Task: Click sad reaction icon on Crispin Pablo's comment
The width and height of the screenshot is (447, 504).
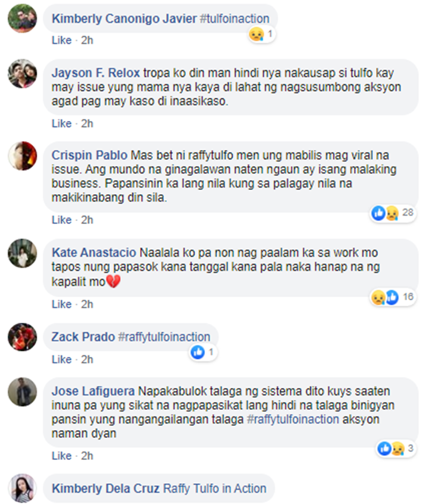Action: [392, 213]
